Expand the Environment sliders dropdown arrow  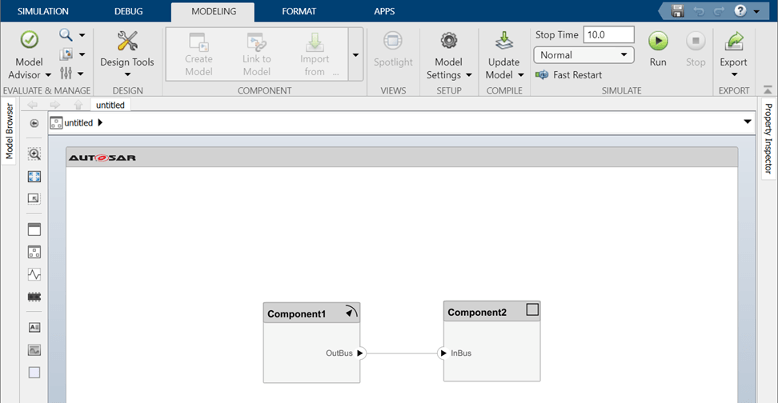(x=82, y=74)
